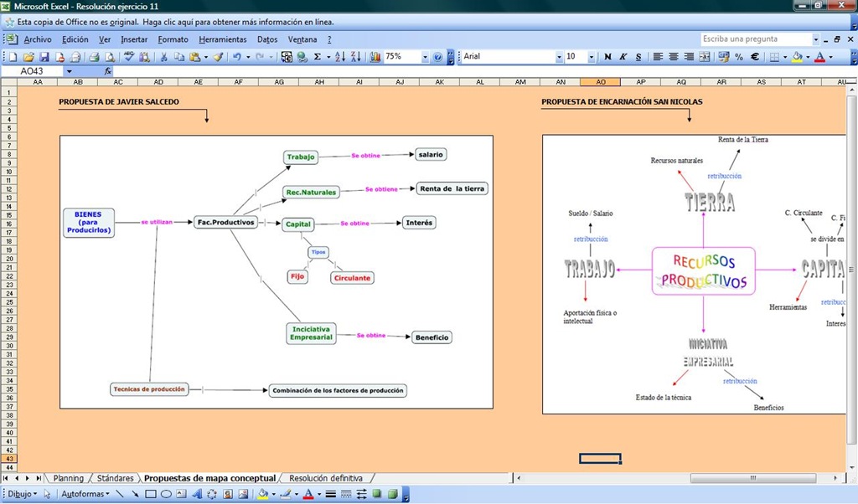Expand the Zoom 75% dropdown

coord(425,57)
